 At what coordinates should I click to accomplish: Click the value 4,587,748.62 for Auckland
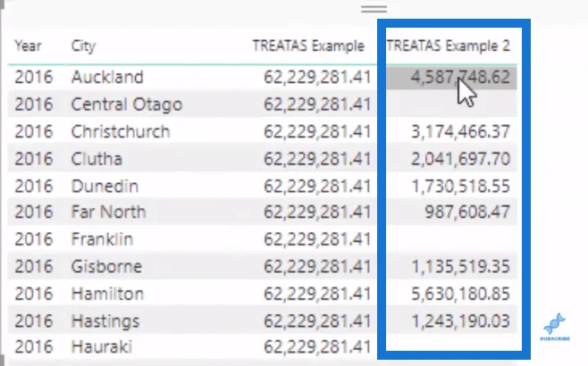point(460,77)
